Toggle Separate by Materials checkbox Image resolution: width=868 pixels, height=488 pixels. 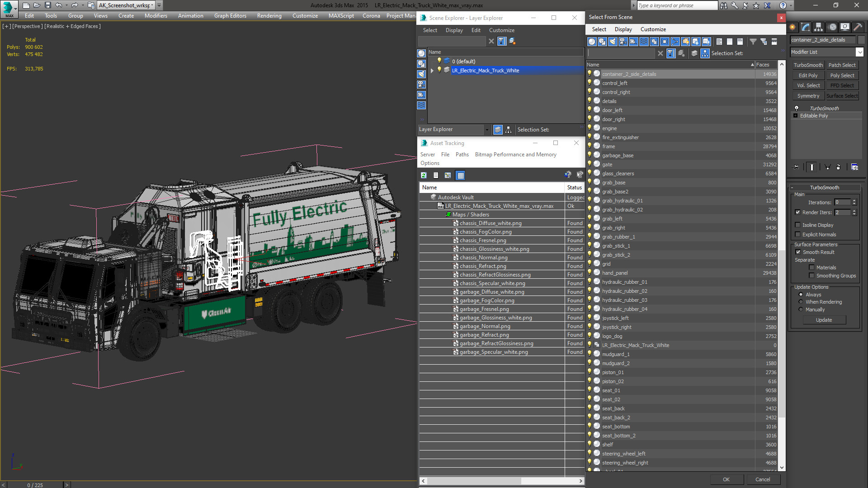pos(811,267)
